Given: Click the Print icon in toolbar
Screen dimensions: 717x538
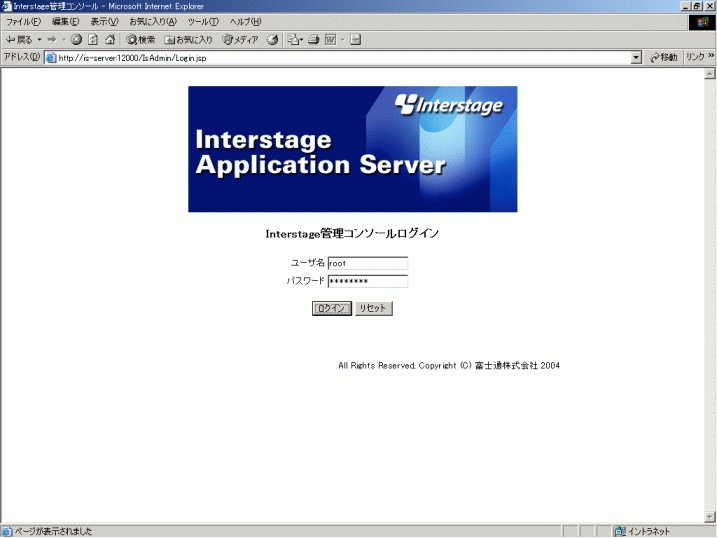Looking at the screenshot, I should tap(314, 40).
